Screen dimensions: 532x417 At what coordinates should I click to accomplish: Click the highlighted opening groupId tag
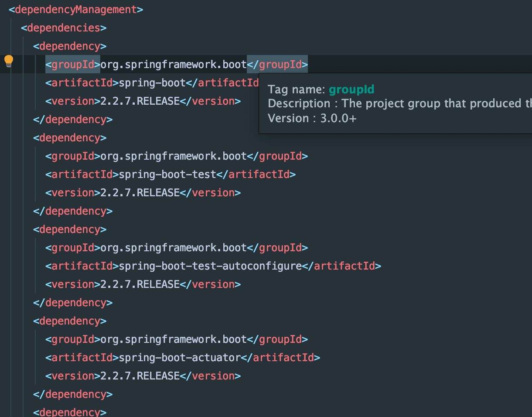tap(73, 65)
